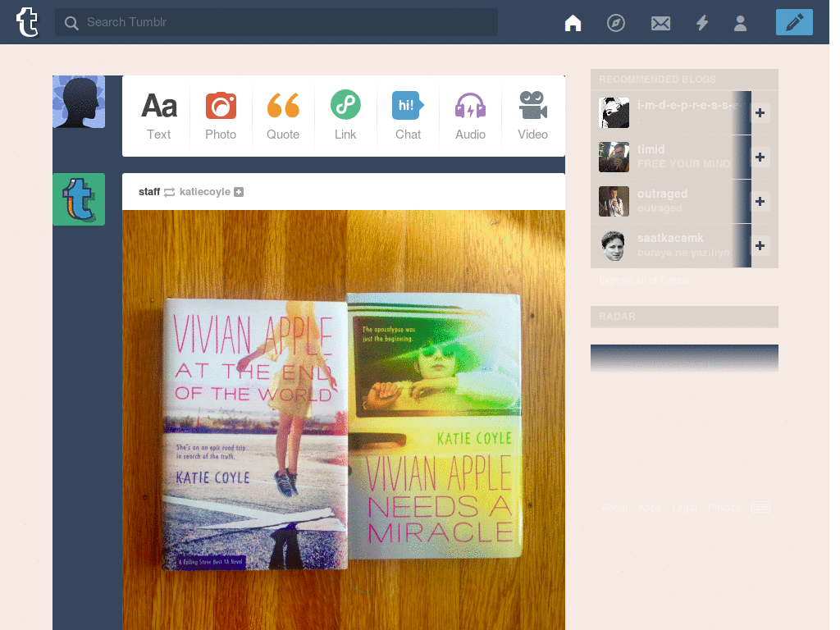Follow the i-m-d-e-p-r-e-s-s-e blog plus button
Viewport: 840px width, 630px height.
point(760,113)
